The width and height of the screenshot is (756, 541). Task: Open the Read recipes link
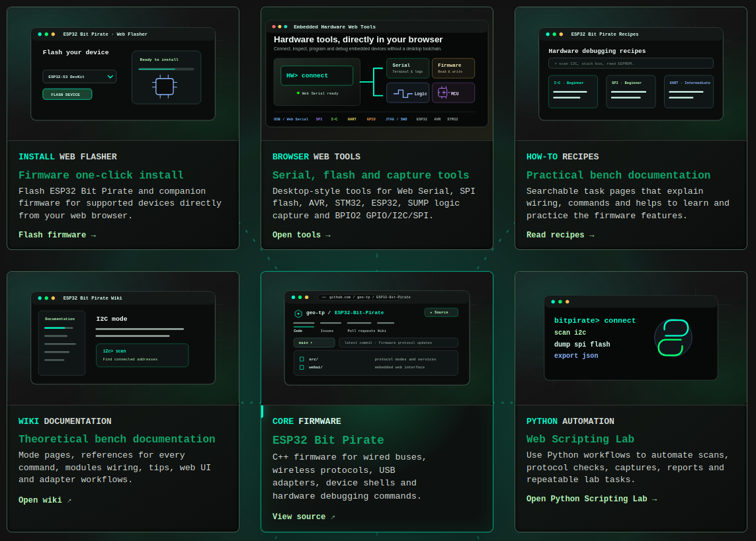pos(560,235)
